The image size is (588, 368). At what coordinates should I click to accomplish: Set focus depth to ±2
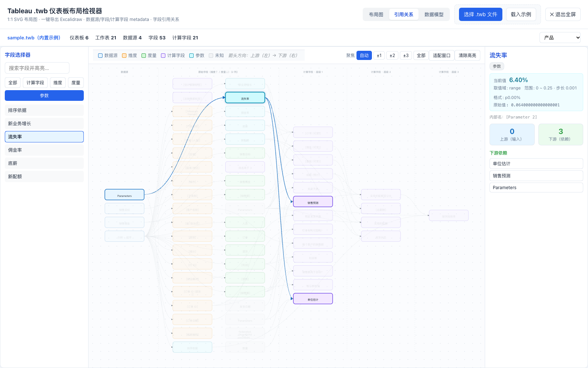(392, 56)
